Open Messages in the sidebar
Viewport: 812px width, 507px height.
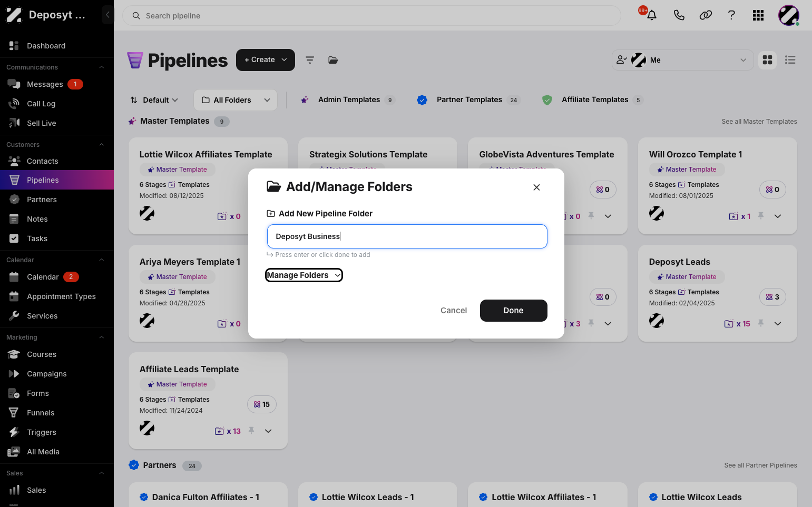click(x=57, y=84)
